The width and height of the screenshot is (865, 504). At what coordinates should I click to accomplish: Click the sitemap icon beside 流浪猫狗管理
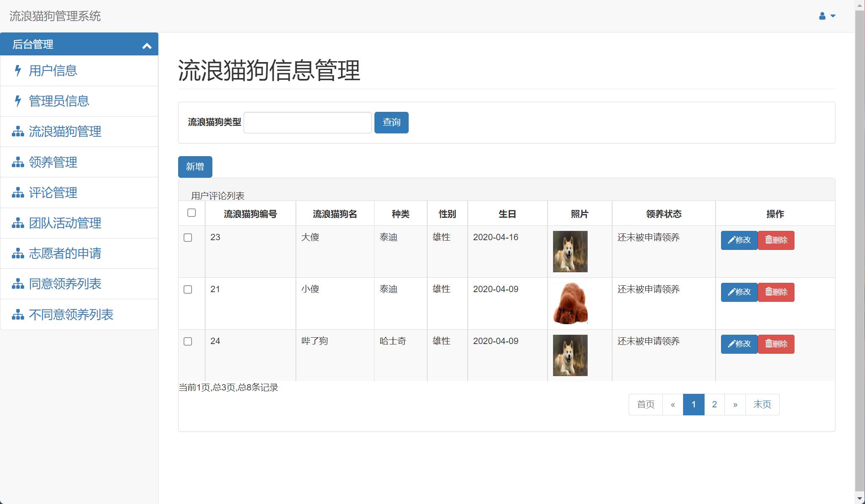tap(18, 132)
